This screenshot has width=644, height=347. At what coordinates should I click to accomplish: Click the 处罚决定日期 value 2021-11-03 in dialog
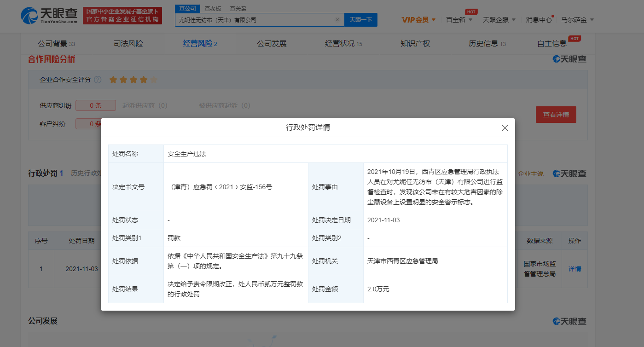tap(383, 220)
